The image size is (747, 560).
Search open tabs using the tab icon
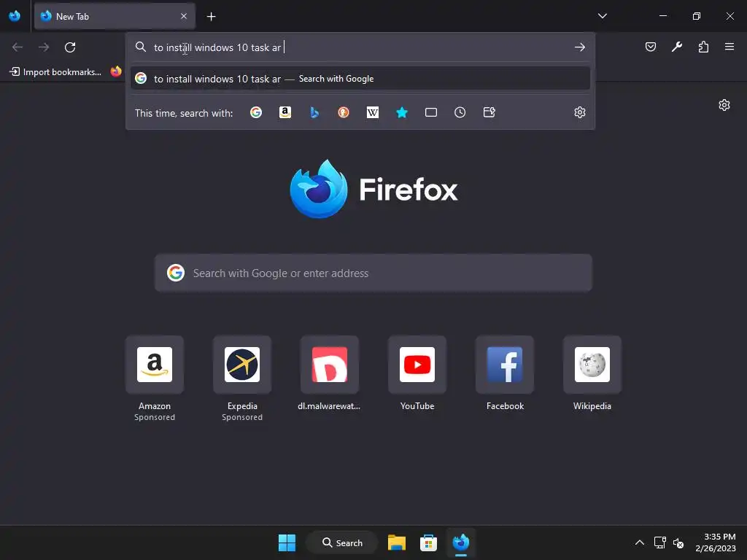click(430, 112)
